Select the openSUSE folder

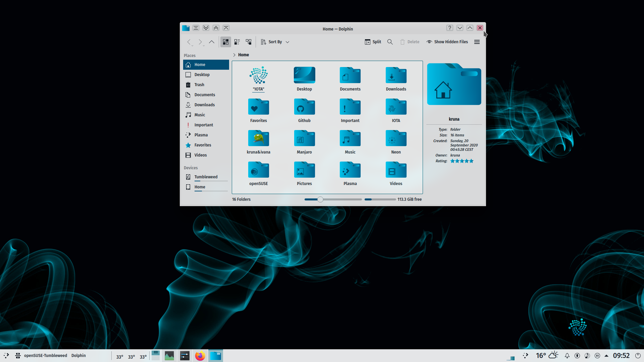pyautogui.click(x=259, y=173)
